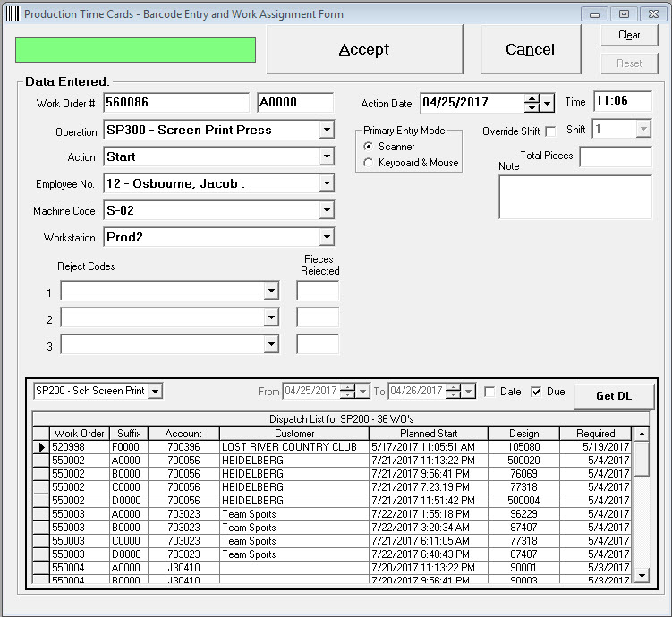This screenshot has height=617, width=672.
Task: Open the SP200 - Sch Screen Print dropdown
Action: point(155,391)
